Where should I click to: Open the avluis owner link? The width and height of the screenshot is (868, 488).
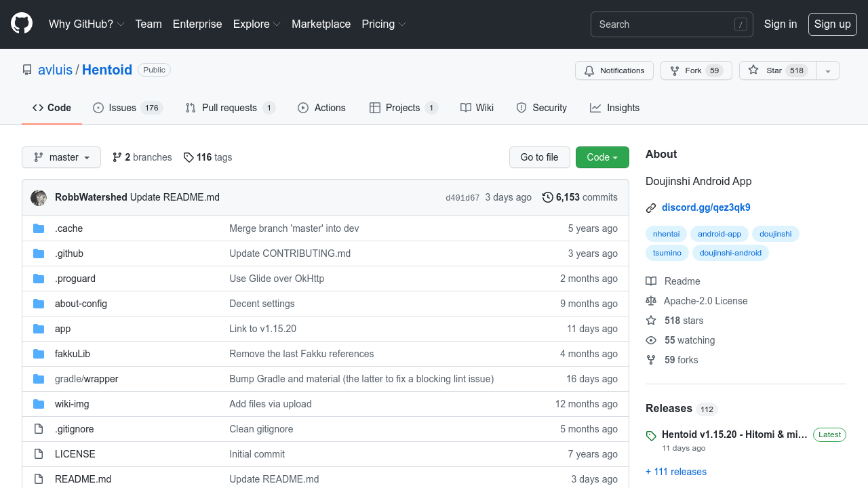(x=55, y=70)
